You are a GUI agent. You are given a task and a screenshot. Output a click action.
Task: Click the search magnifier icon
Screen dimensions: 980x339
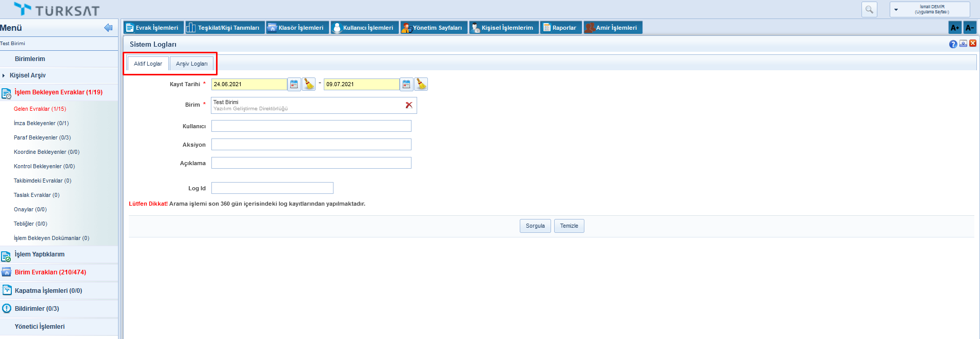[869, 10]
